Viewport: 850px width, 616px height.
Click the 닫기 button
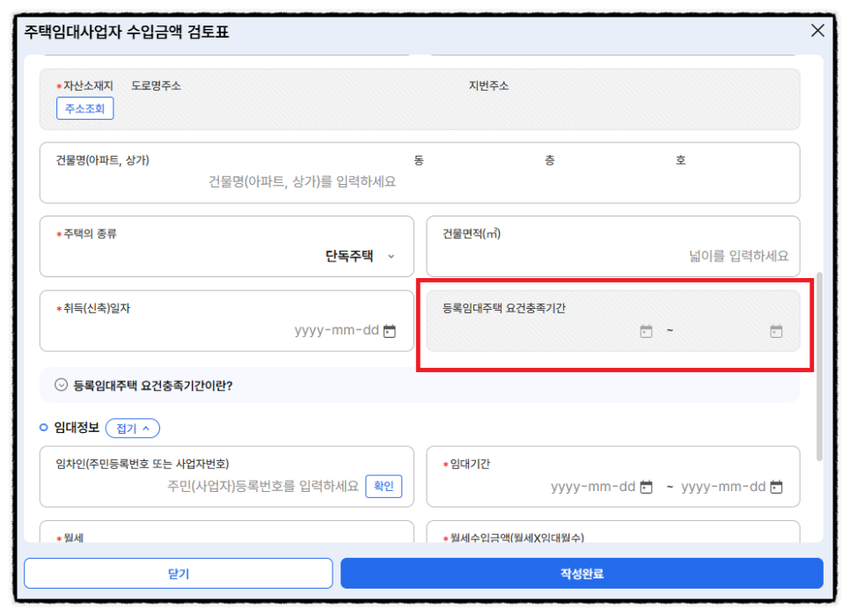pos(179,573)
